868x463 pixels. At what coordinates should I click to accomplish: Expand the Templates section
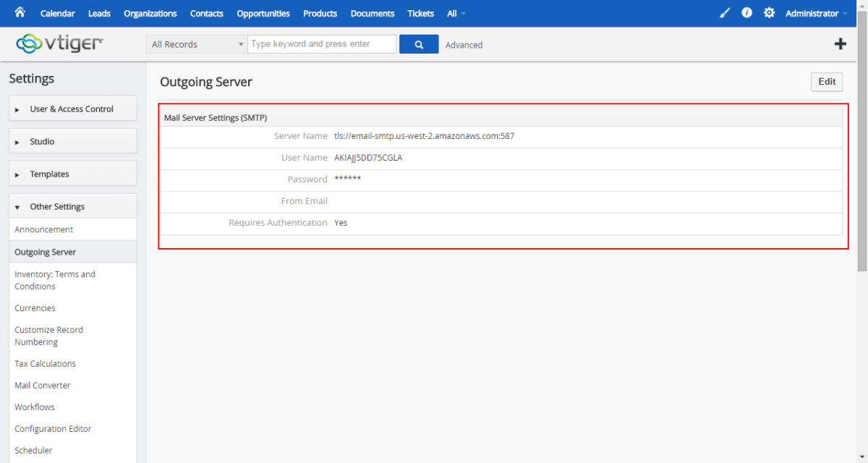(x=72, y=174)
